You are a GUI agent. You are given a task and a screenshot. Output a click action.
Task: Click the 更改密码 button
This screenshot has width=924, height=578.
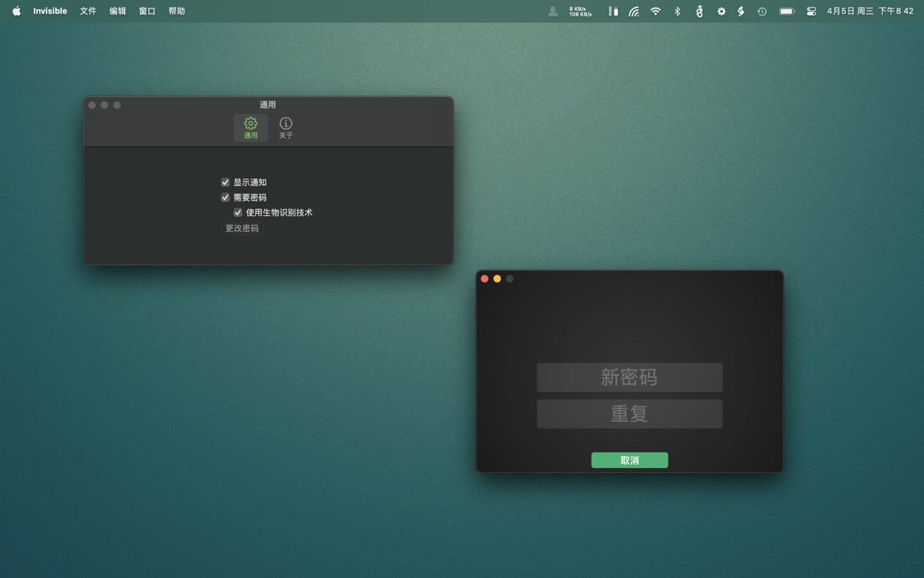(242, 229)
